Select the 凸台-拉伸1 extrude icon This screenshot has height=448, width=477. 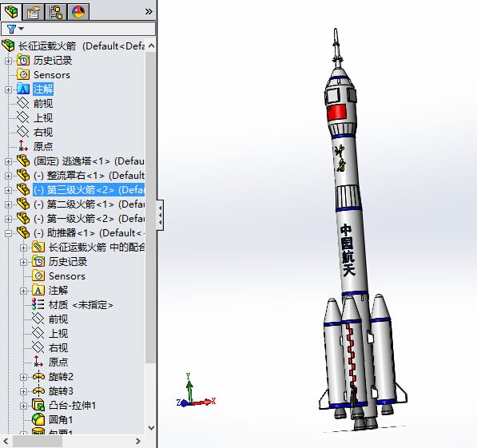pyautogui.click(x=38, y=406)
